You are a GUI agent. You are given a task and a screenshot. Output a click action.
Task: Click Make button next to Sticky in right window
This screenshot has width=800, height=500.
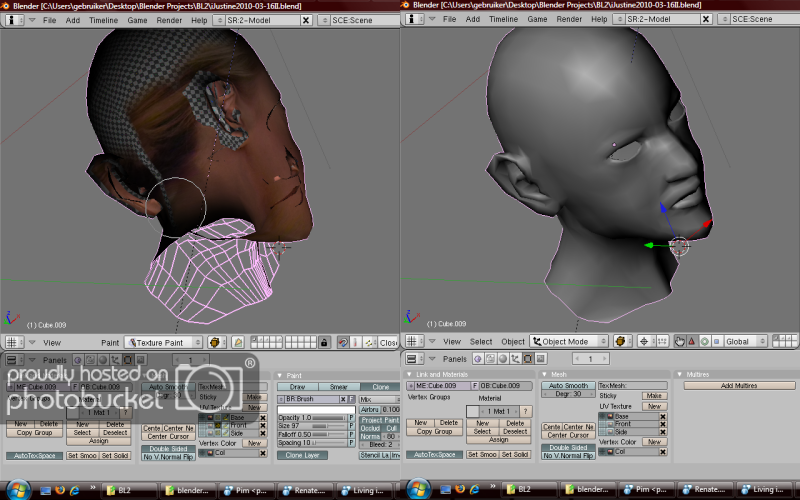pos(655,395)
